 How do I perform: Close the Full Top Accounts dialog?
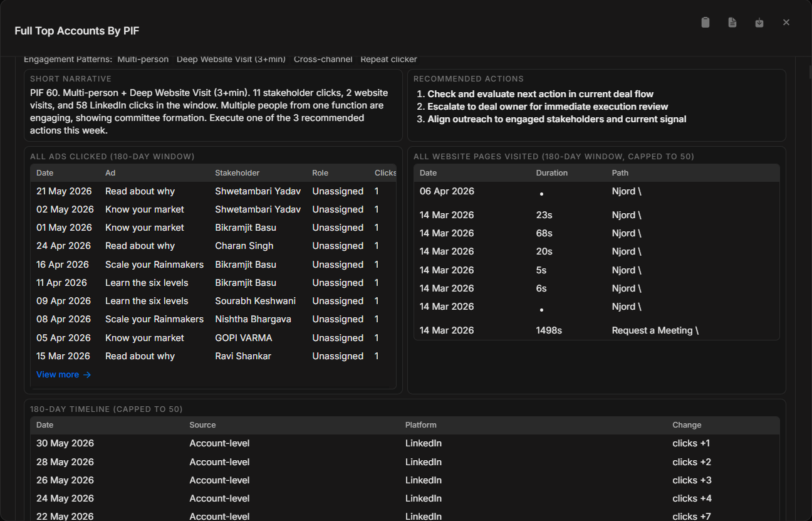click(x=786, y=23)
